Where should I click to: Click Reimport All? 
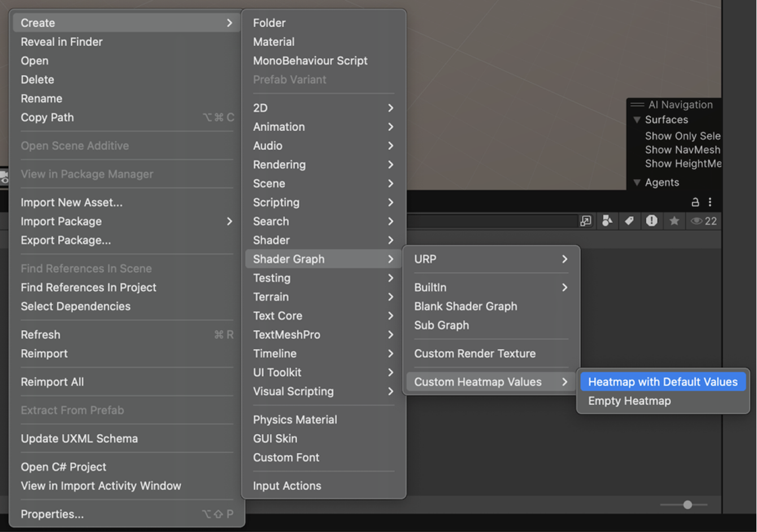(x=127, y=382)
